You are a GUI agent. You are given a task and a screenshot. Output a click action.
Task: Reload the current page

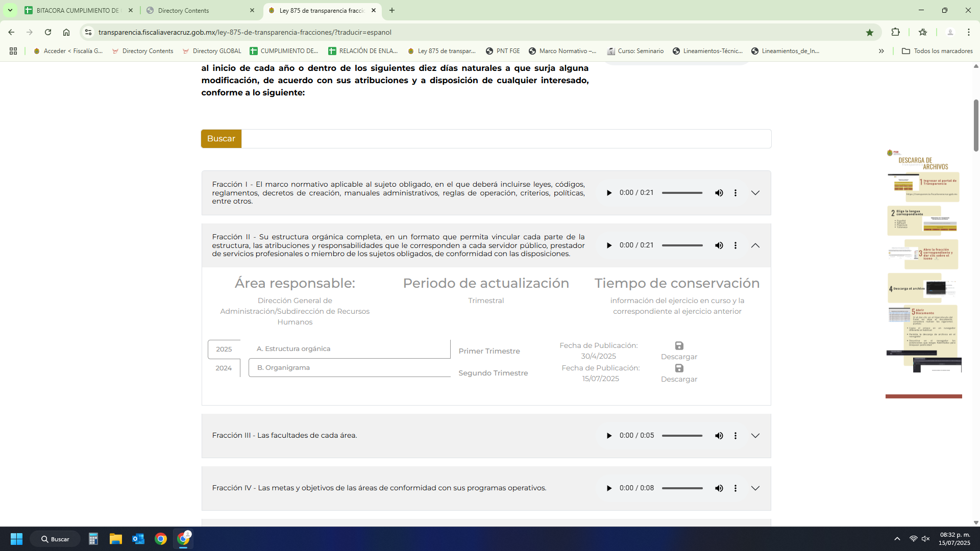click(x=48, y=32)
